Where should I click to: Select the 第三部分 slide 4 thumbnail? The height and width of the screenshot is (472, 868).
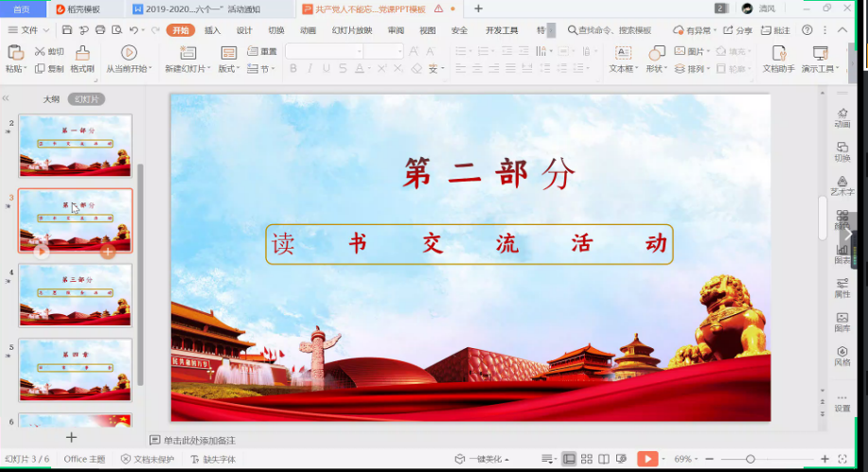point(76,294)
